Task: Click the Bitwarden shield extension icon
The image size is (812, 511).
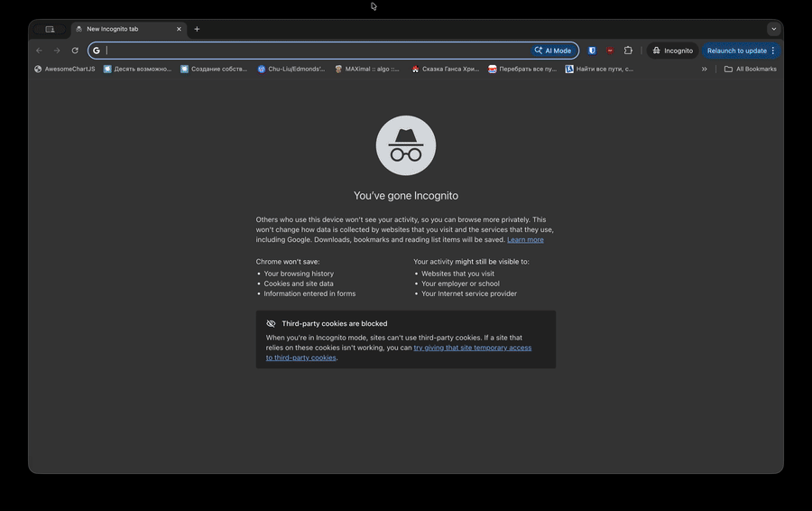Action: point(592,51)
